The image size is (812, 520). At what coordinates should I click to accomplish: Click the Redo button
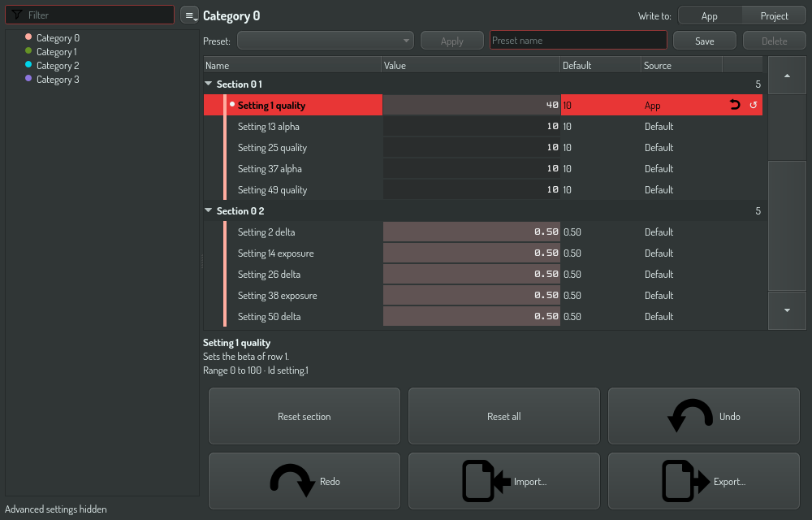tap(304, 481)
